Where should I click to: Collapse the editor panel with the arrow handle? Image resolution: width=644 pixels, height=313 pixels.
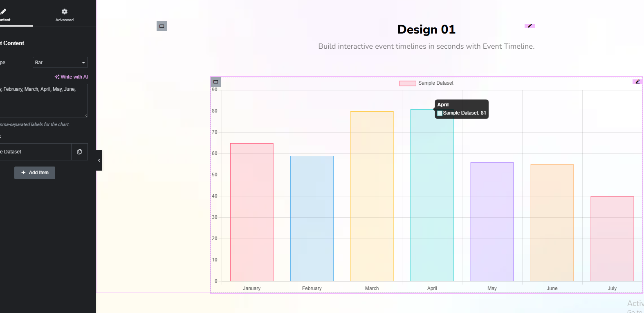[99, 160]
